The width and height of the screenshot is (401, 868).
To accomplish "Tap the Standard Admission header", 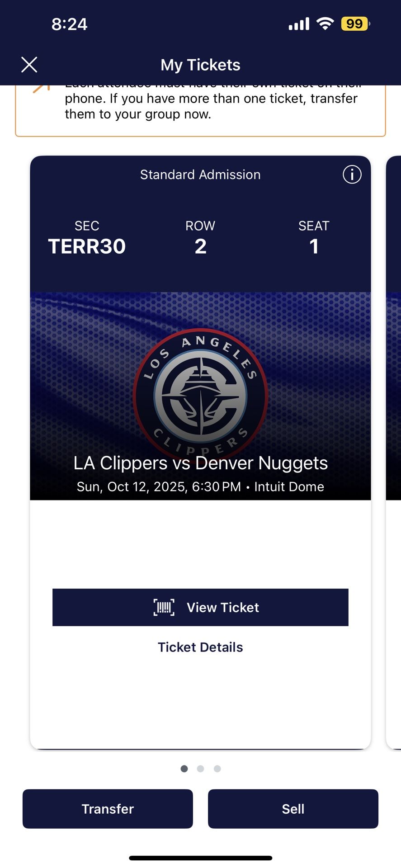I will [x=200, y=175].
